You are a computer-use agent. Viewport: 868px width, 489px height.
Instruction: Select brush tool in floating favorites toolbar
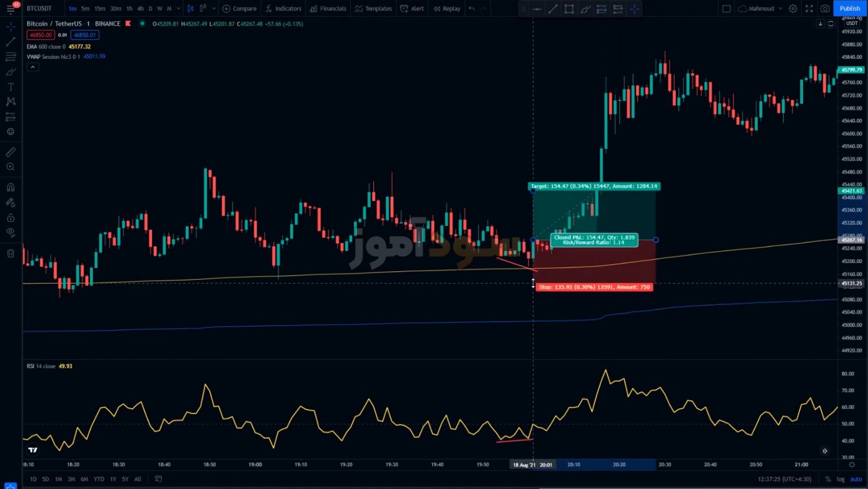click(x=585, y=9)
